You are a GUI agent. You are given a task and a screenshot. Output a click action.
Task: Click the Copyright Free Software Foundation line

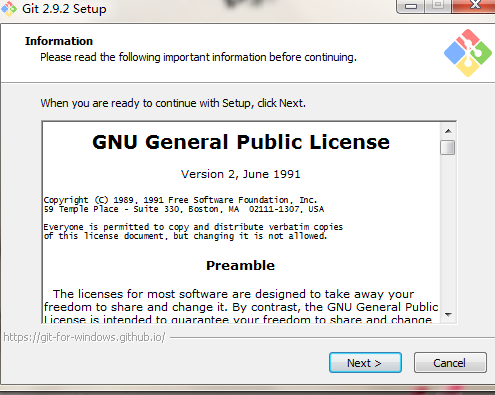(x=180, y=200)
